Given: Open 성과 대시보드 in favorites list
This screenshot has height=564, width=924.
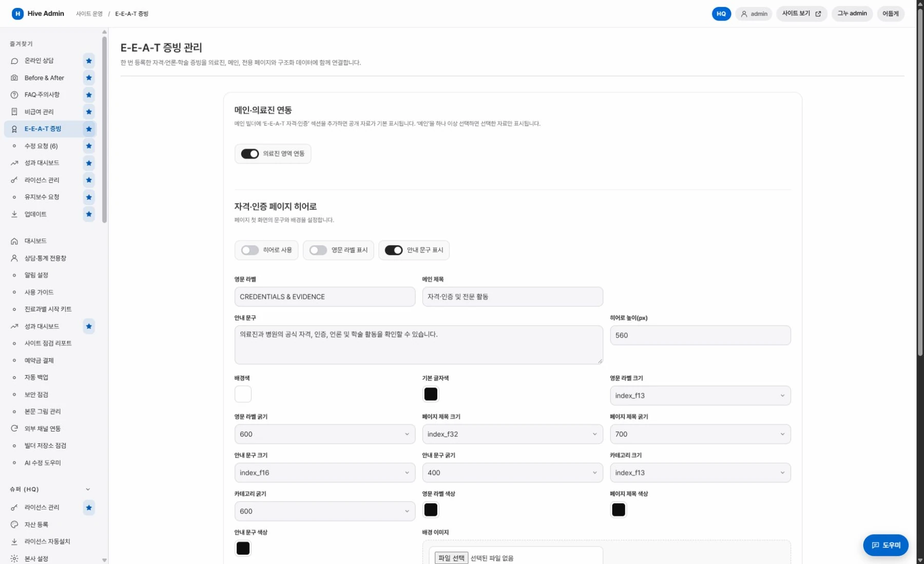Looking at the screenshot, I should (x=42, y=163).
